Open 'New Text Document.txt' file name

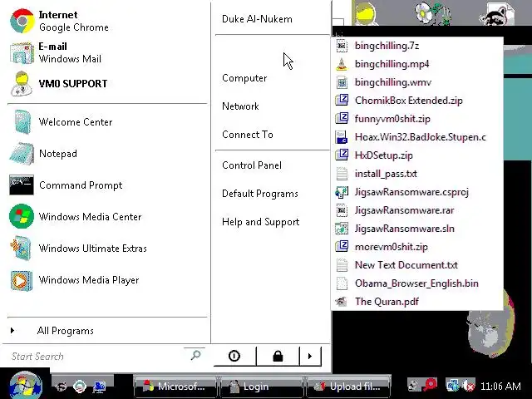(x=406, y=265)
